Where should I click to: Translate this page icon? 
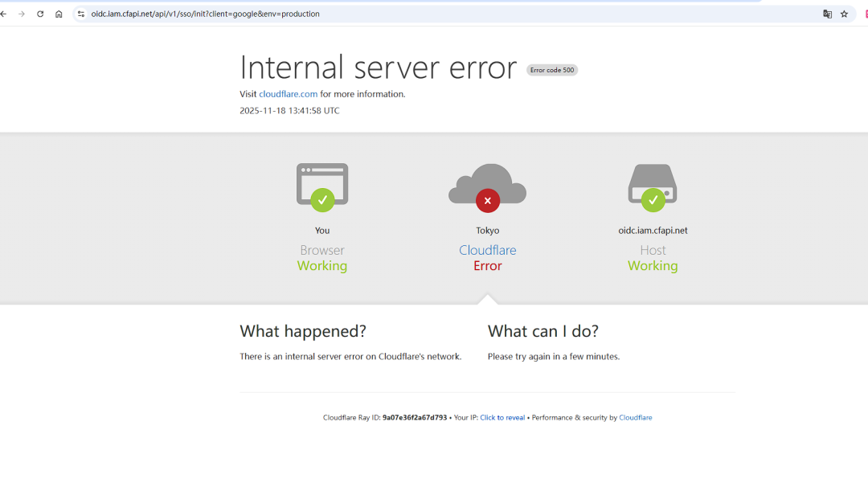827,14
